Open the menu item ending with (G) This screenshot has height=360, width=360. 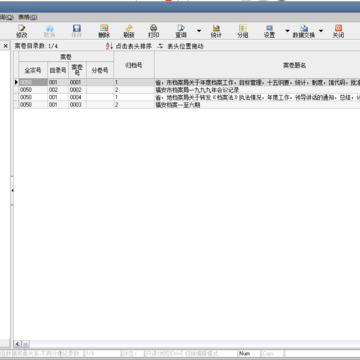(x=28, y=17)
